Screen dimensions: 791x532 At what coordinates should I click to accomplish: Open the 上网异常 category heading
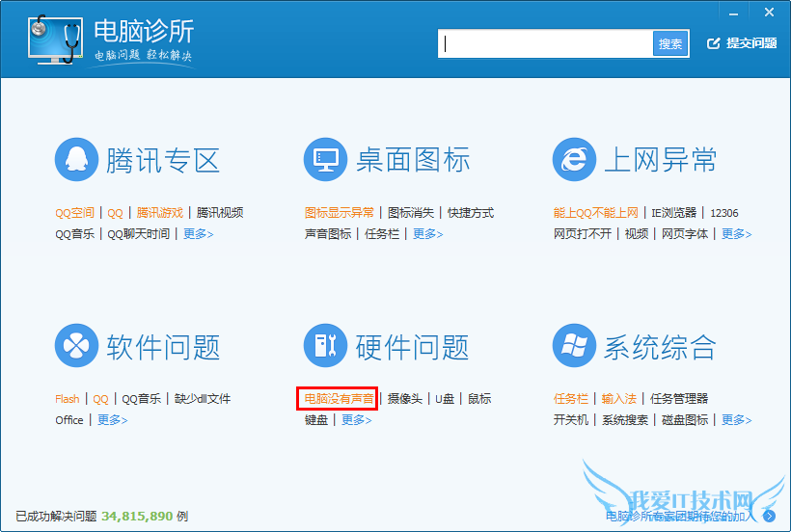(661, 160)
